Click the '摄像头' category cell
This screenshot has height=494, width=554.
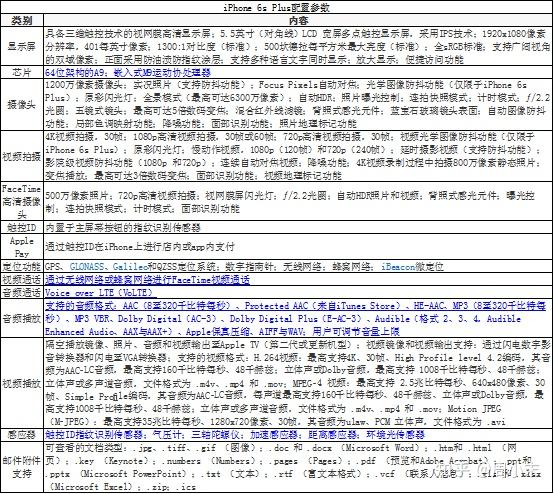[x=22, y=104]
